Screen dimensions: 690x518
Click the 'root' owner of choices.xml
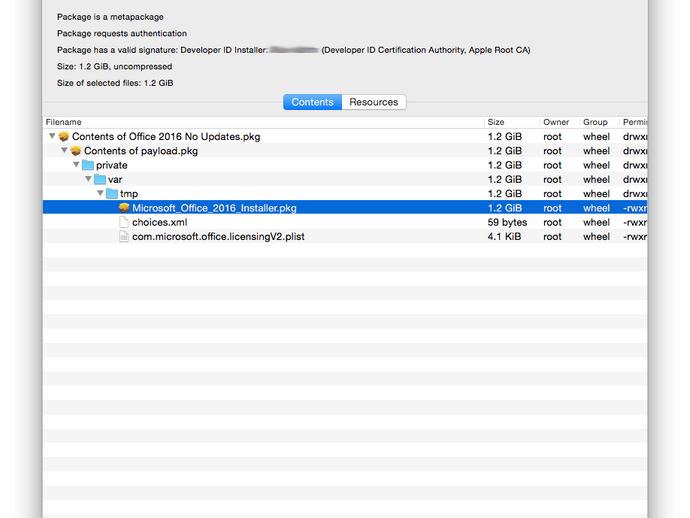(552, 222)
